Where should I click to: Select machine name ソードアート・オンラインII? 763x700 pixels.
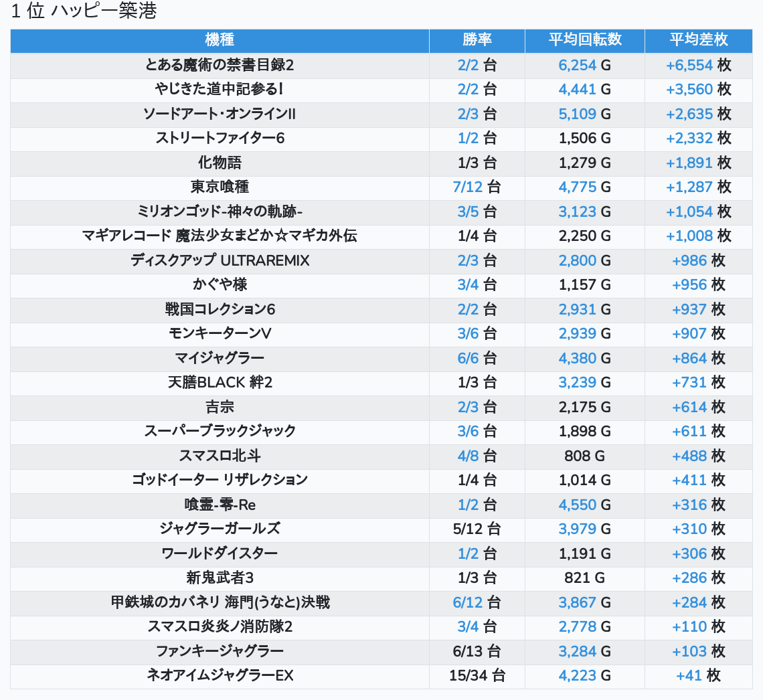220,114
